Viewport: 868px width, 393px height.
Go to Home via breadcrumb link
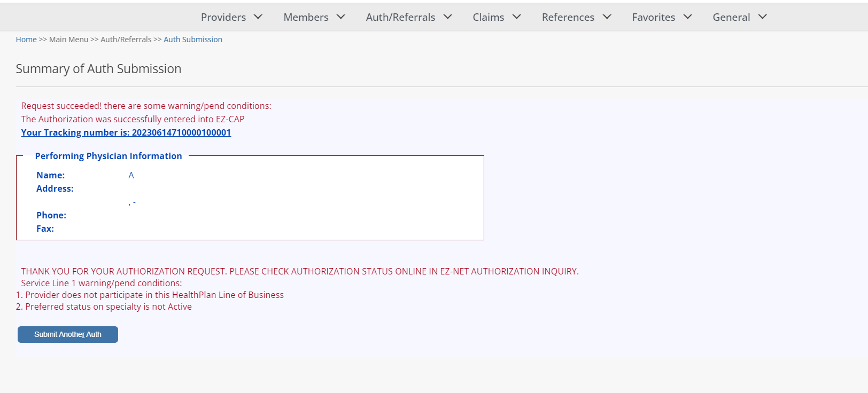click(26, 40)
